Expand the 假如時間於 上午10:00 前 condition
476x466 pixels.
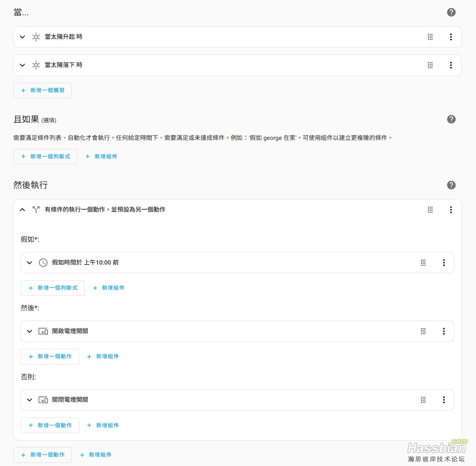pyautogui.click(x=29, y=263)
